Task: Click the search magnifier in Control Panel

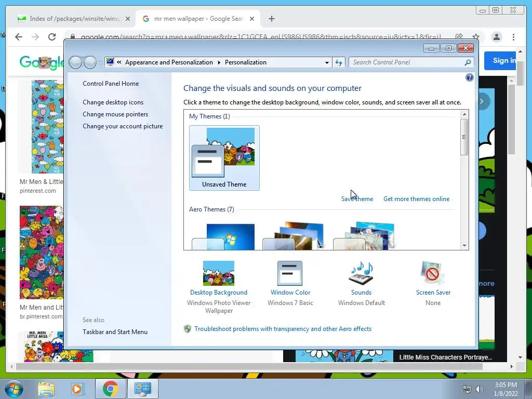Action: 468,62
